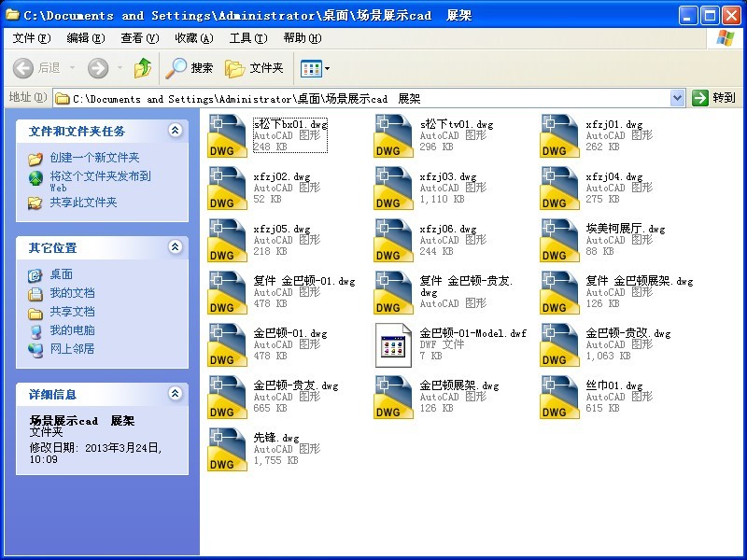Open the s松下bx01.dwg file icon
This screenshot has width=747, height=560.
pyautogui.click(x=227, y=135)
